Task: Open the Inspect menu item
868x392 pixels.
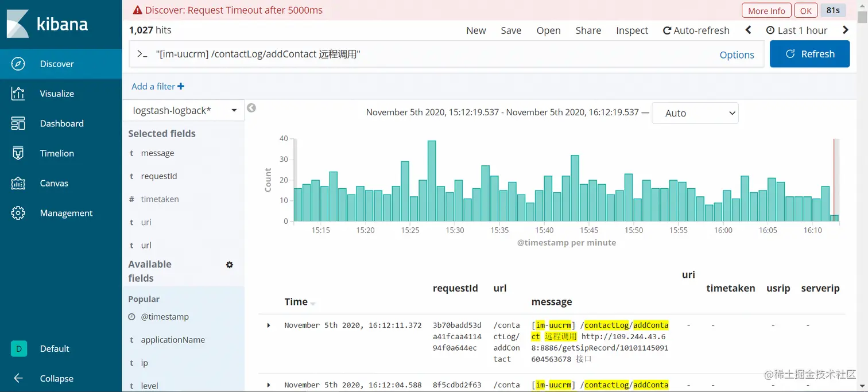Action: pyautogui.click(x=632, y=30)
